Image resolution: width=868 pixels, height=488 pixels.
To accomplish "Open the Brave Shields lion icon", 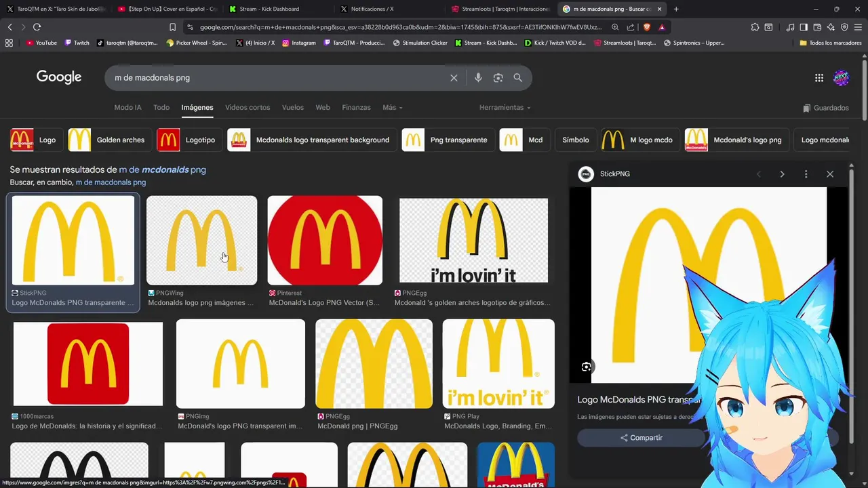I will point(646,27).
